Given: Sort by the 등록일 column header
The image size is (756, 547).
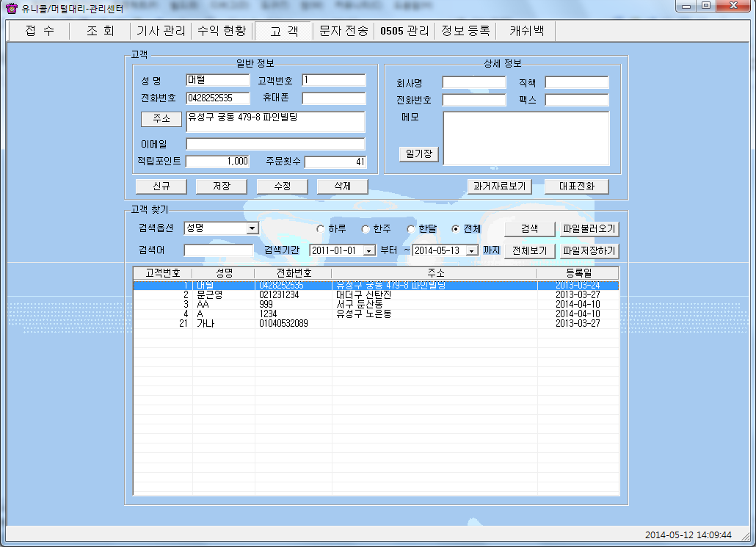Looking at the screenshot, I should tap(578, 273).
